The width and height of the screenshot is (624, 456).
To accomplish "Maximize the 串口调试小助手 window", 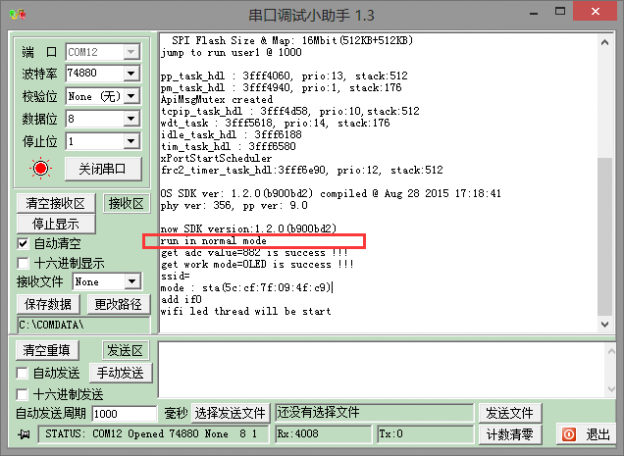I will coord(560,12).
